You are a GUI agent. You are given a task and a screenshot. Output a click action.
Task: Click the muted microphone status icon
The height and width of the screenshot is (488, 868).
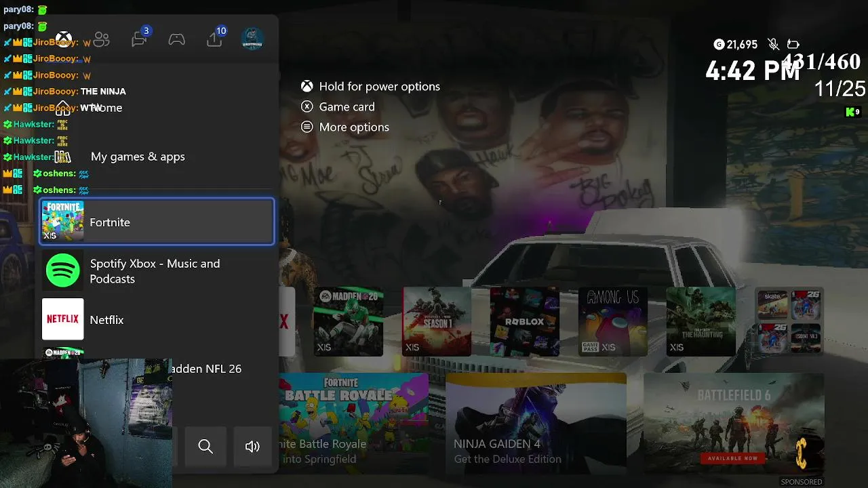coord(773,45)
